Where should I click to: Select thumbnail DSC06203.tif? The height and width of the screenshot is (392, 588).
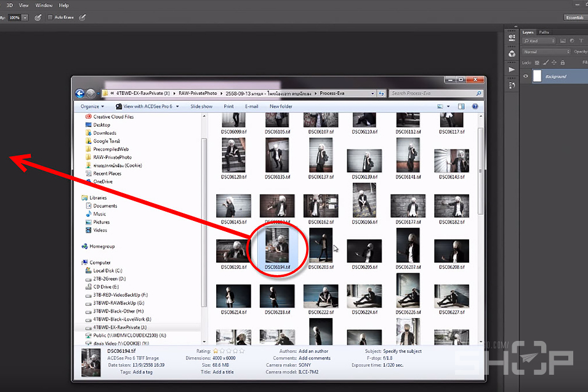(321, 249)
